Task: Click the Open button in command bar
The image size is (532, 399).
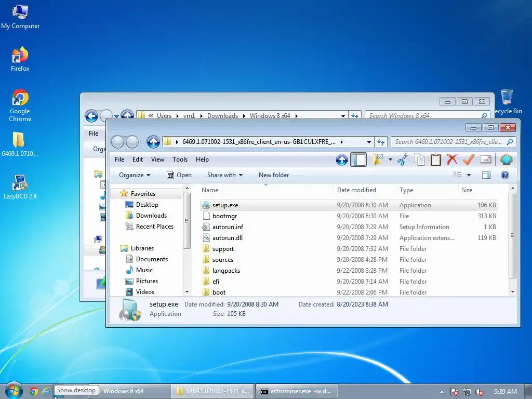Action: point(179,175)
